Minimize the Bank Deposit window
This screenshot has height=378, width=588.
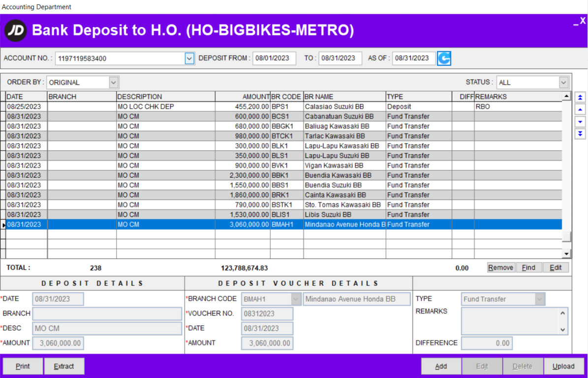[x=576, y=22]
